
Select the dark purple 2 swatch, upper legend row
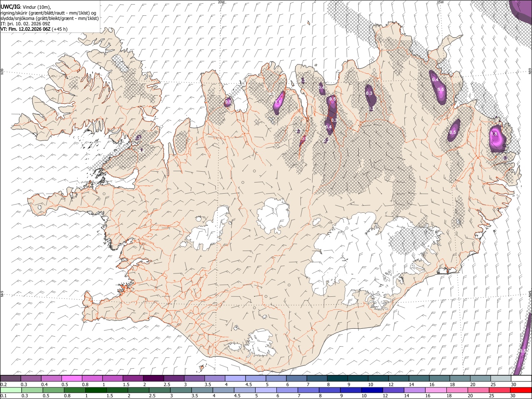153,379
